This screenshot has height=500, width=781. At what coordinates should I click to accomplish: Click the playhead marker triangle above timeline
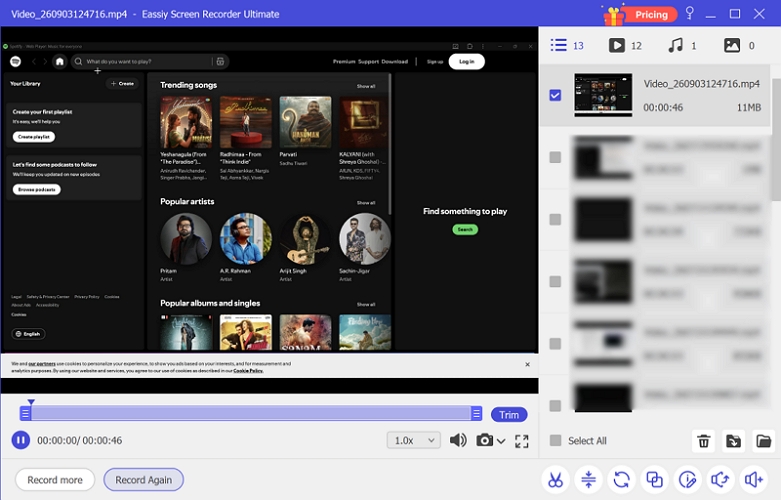(31, 402)
